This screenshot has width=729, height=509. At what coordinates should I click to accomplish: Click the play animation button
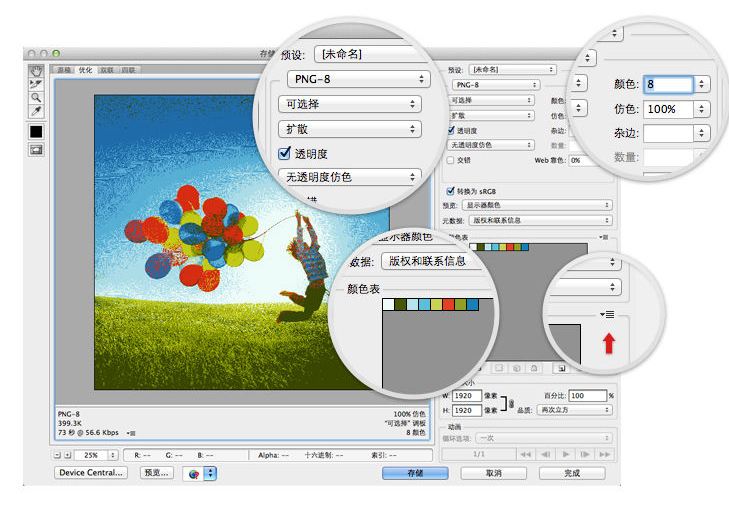(x=565, y=454)
